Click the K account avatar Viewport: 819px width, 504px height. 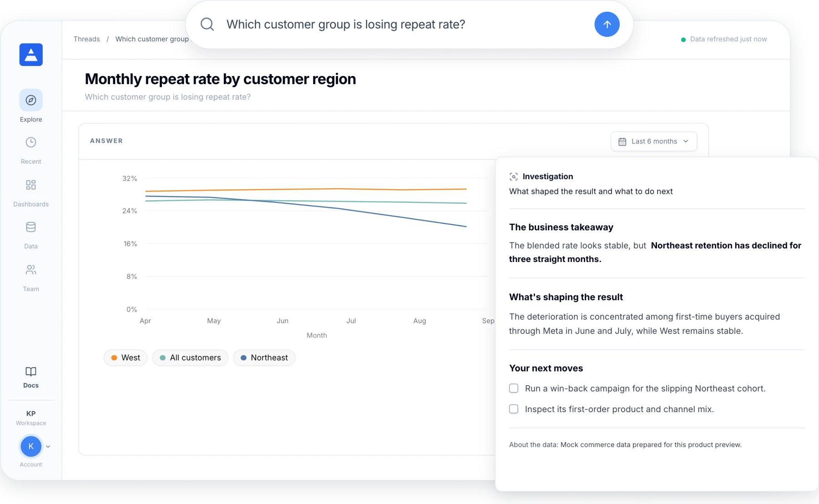tap(31, 446)
